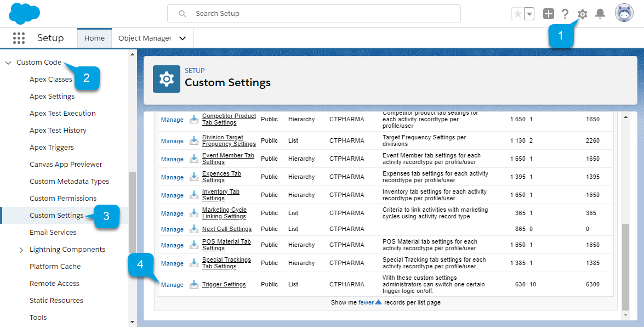This screenshot has width=644, height=327.
Task: Click the download icon beside Next Call Settings
Action: pyautogui.click(x=194, y=229)
